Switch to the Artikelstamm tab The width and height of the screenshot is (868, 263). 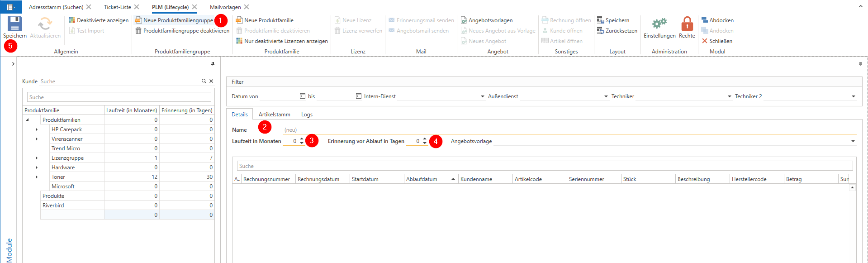coord(274,115)
